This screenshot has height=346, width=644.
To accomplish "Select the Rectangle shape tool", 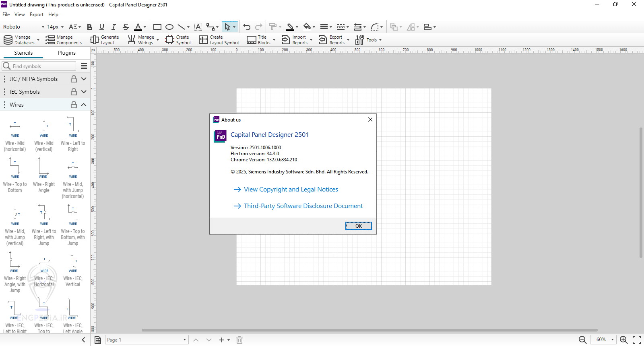I will (x=157, y=27).
